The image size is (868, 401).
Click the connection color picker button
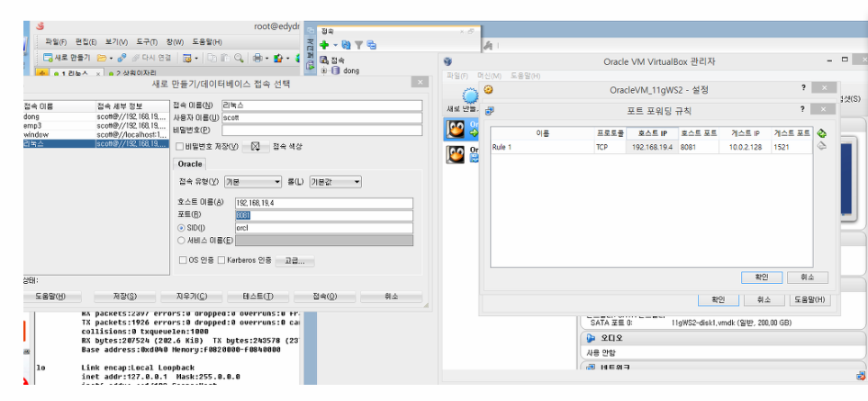(255, 146)
